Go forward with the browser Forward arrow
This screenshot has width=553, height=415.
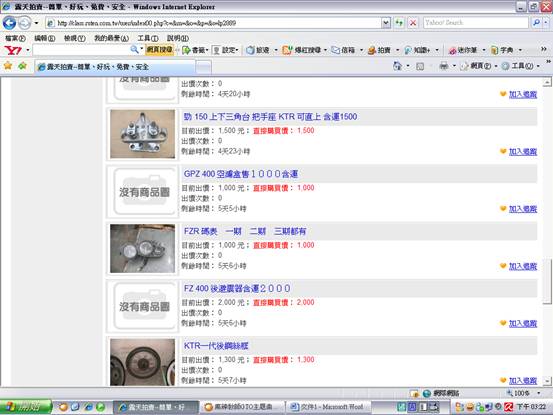coord(24,23)
